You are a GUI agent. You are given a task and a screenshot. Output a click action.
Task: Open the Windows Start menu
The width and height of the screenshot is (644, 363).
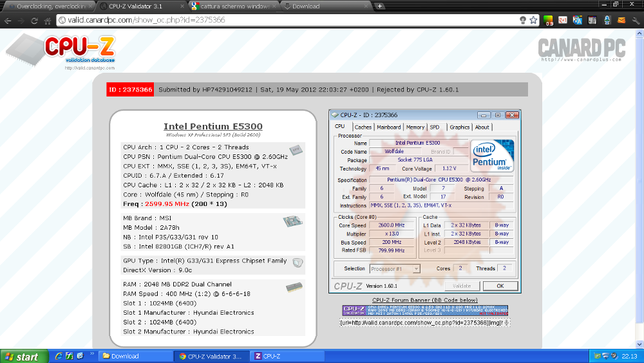click(24, 357)
